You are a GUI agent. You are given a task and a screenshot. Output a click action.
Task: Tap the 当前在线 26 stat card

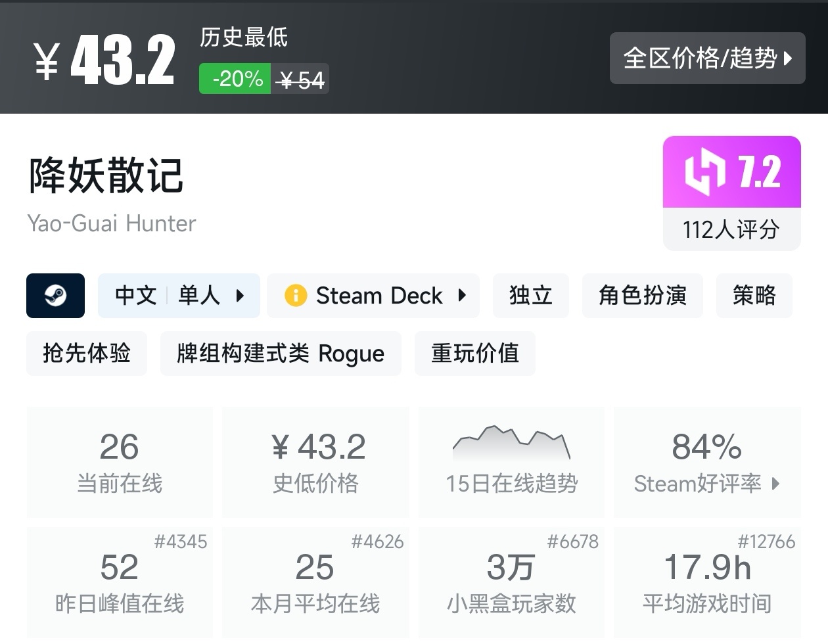(x=120, y=462)
